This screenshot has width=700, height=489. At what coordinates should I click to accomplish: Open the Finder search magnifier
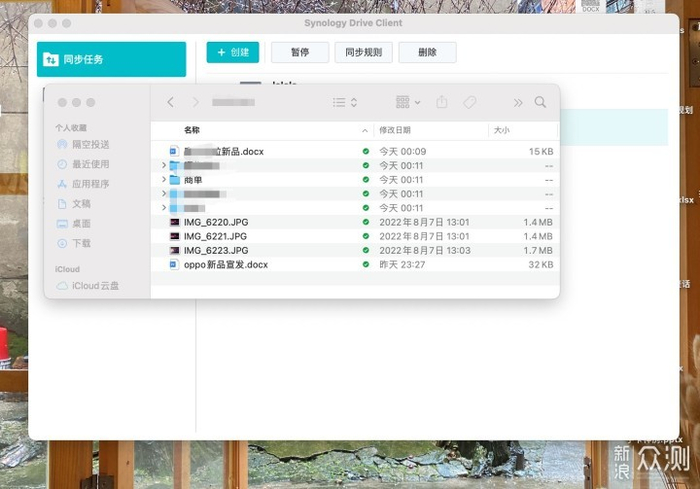pos(540,102)
